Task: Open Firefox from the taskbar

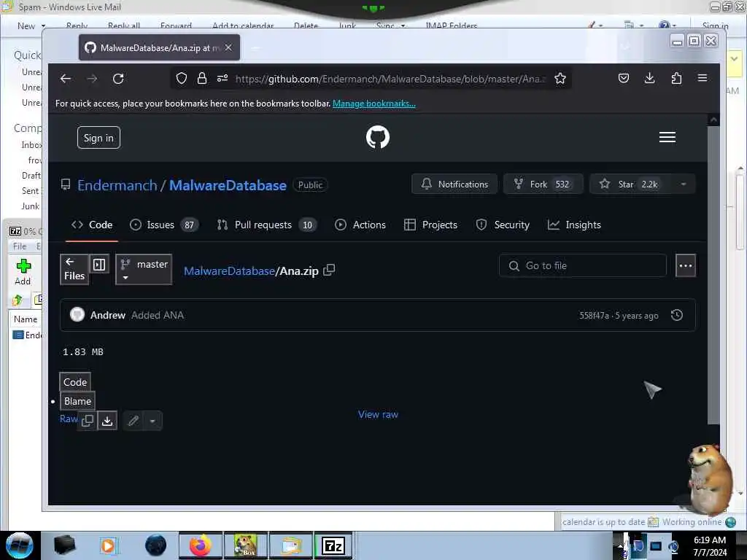Action: (201, 545)
